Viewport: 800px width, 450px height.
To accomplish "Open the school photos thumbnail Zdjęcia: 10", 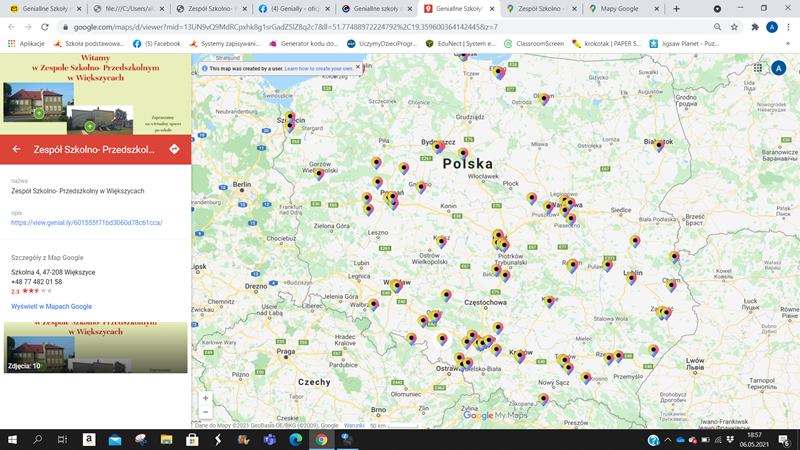I will click(x=95, y=347).
